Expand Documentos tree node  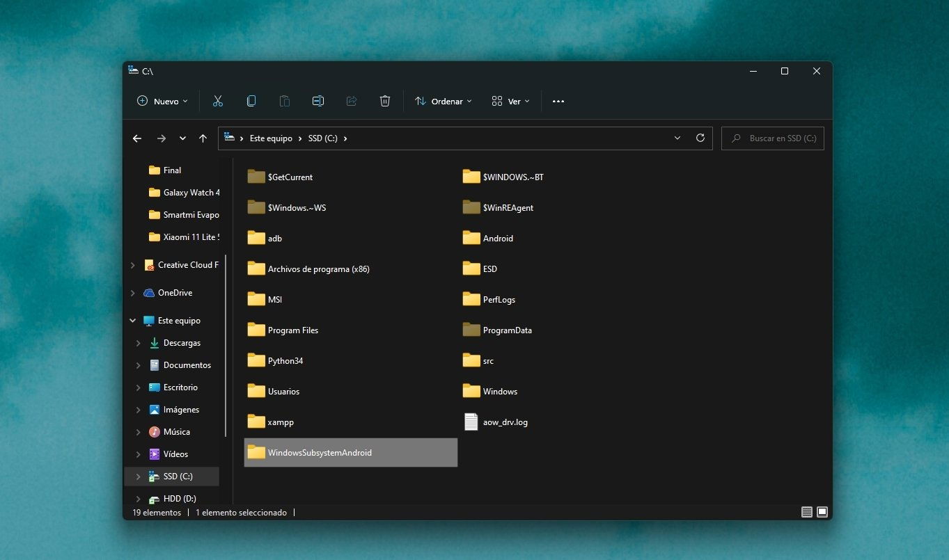coord(139,365)
